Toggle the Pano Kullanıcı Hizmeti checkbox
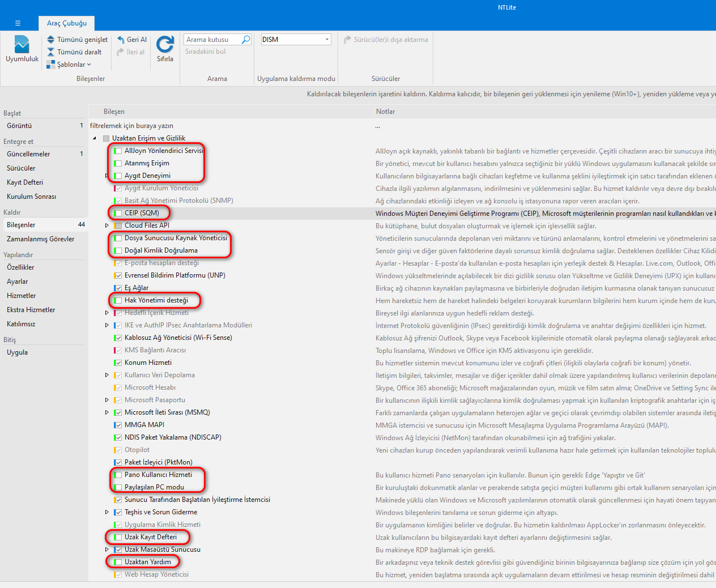The width and height of the screenshot is (716, 588). [x=118, y=475]
